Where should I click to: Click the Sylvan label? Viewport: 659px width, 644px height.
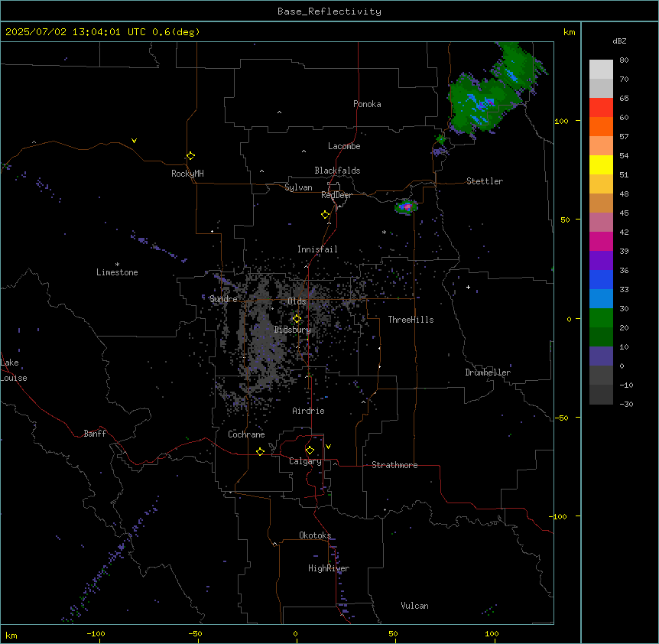298,187
